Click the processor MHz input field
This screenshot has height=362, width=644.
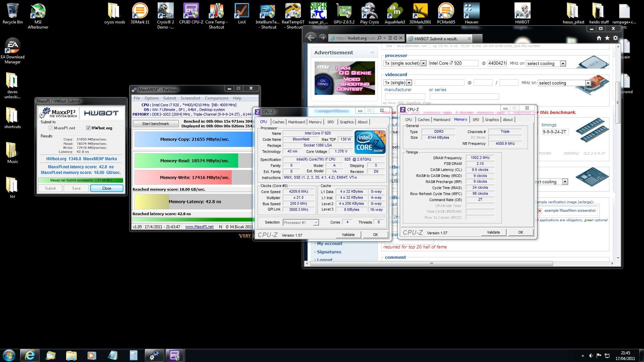pyautogui.click(x=497, y=63)
